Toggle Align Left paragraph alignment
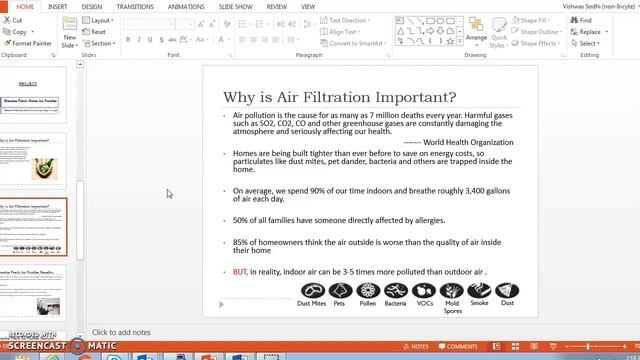 [x=242, y=40]
